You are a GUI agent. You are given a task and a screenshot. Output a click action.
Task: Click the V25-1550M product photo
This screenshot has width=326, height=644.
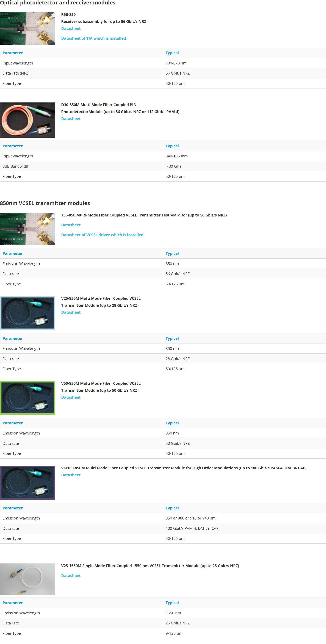point(28,579)
